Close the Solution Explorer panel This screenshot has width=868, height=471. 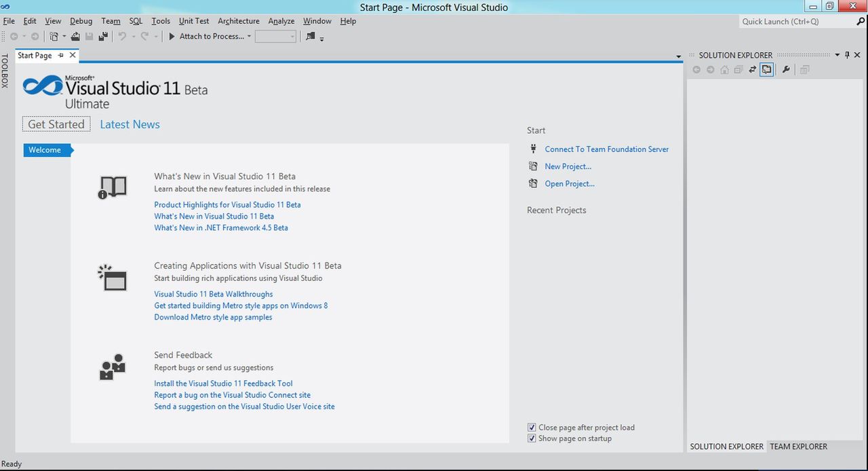coord(858,55)
